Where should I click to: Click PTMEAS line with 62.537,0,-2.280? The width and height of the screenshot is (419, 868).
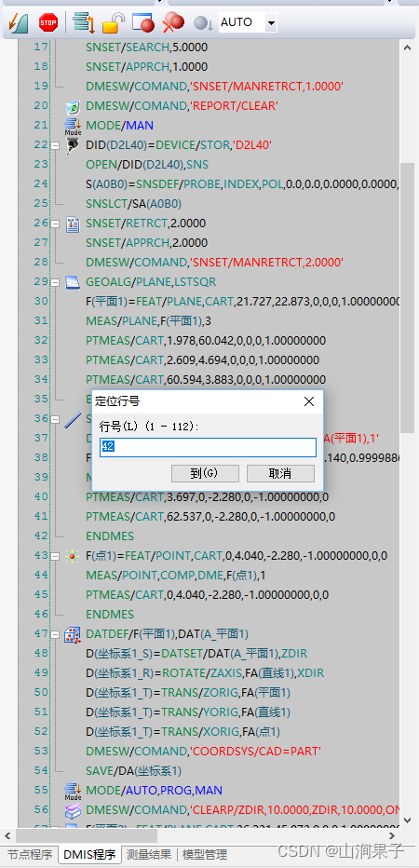(210, 517)
